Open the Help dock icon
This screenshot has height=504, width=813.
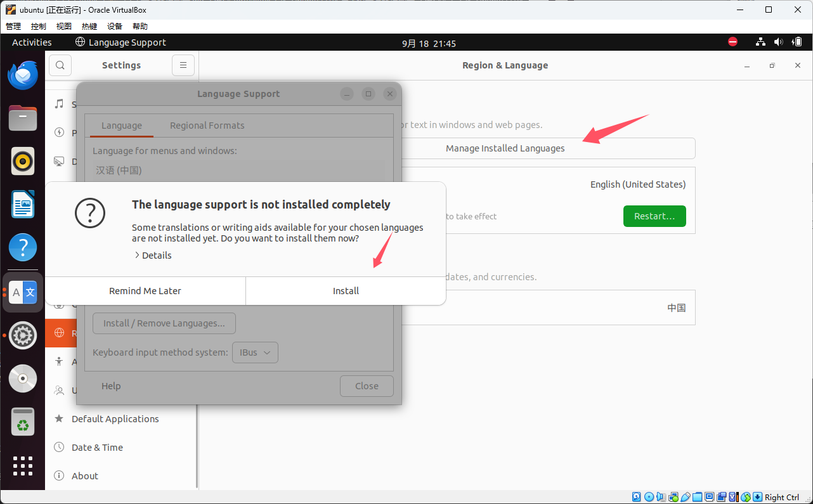23,247
